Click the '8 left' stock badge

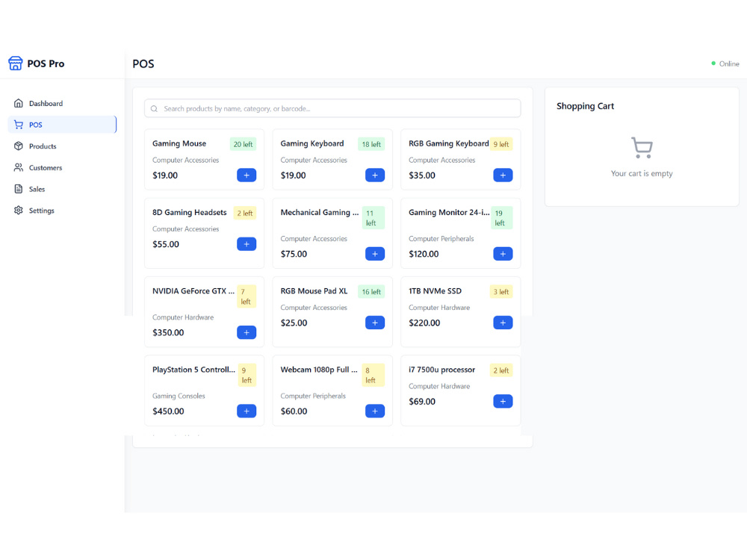(373, 376)
